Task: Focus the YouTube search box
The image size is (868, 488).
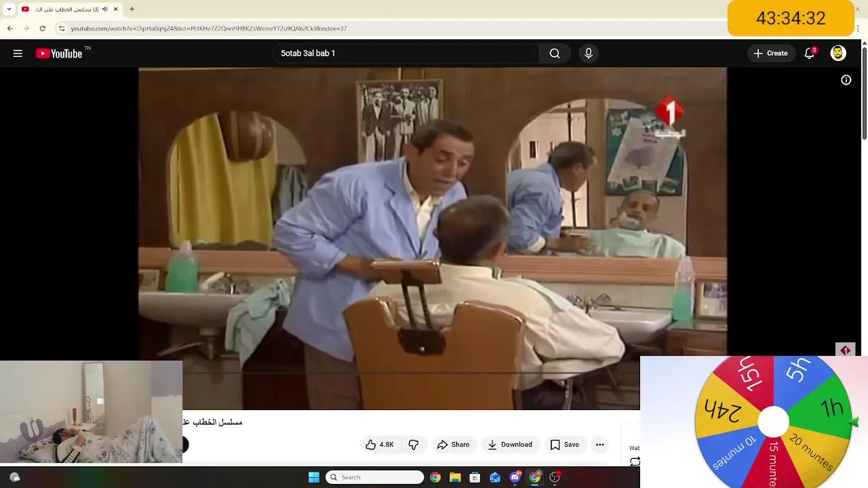Action: [x=406, y=54]
